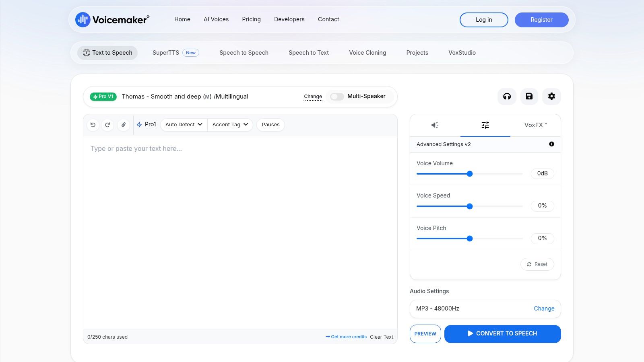Reset the advanced voice settings
This screenshot has height=362, width=644.
tap(537, 264)
